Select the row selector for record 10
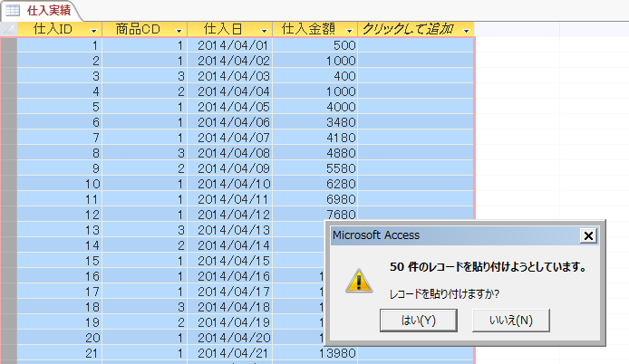Image resolution: width=629 pixels, height=364 pixels. pyautogui.click(x=8, y=183)
